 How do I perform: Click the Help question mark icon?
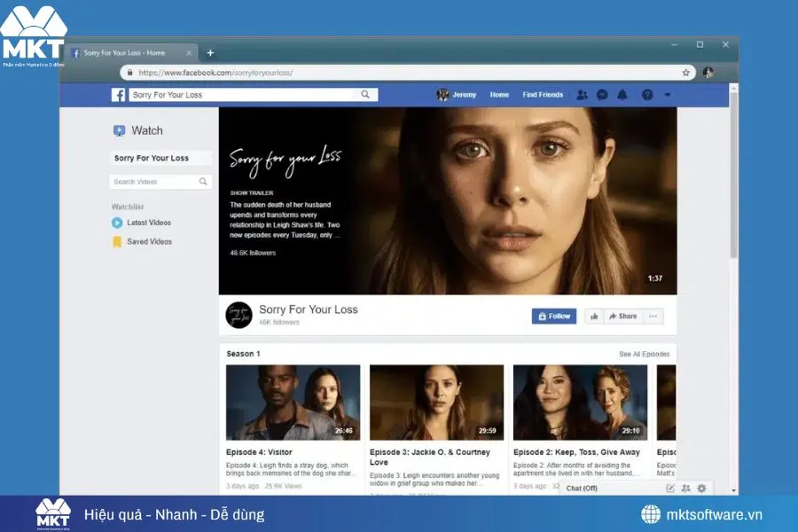point(645,94)
